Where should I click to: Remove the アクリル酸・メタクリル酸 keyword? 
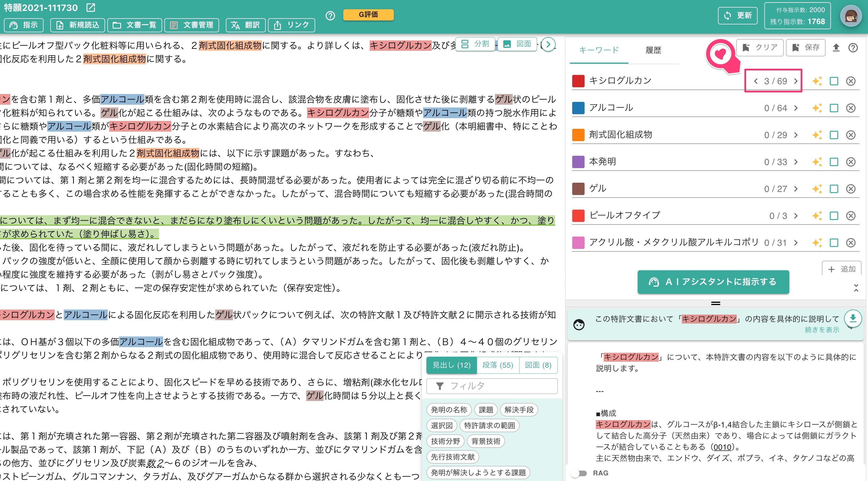coord(851,243)
